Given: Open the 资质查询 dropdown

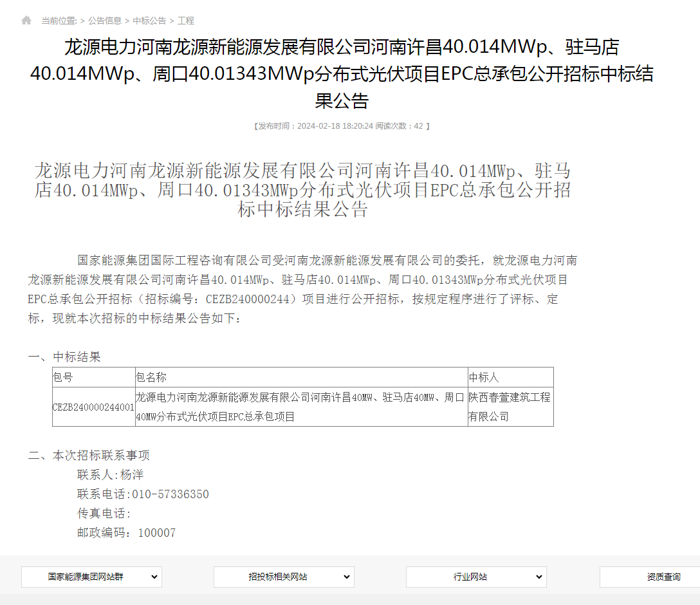Looking at the screenshot, I should (x=650, y=577).
